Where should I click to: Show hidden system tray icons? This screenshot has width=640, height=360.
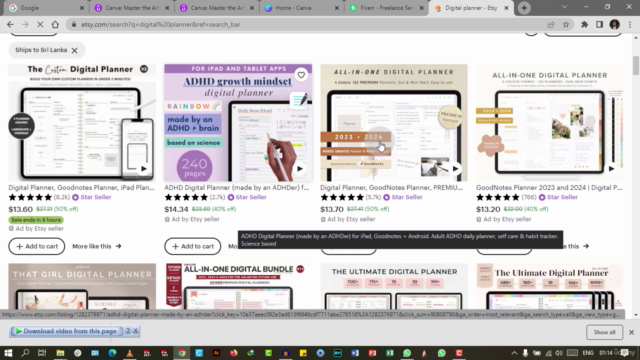[514, 353]
